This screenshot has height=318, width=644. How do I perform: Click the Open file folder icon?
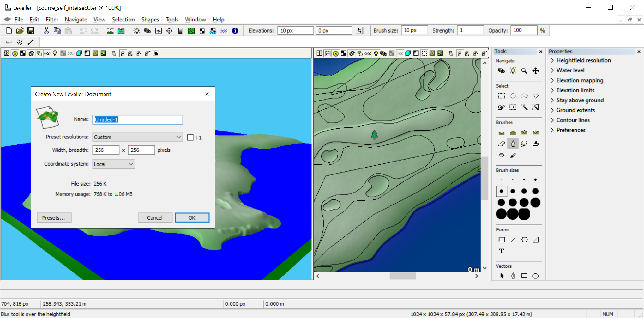[x=20, y=31]
